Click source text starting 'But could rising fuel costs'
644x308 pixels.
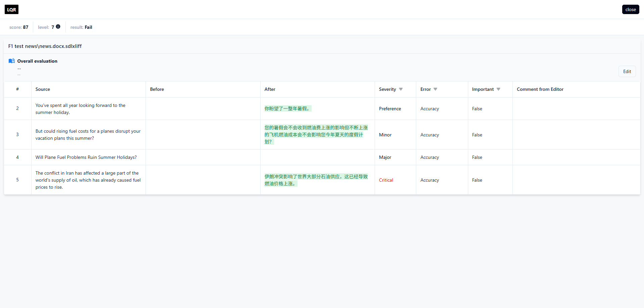(88, 135)
